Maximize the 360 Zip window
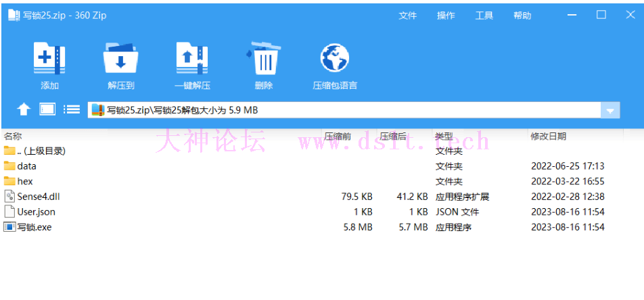Screen dimensions: 644x300 [601, 15]
